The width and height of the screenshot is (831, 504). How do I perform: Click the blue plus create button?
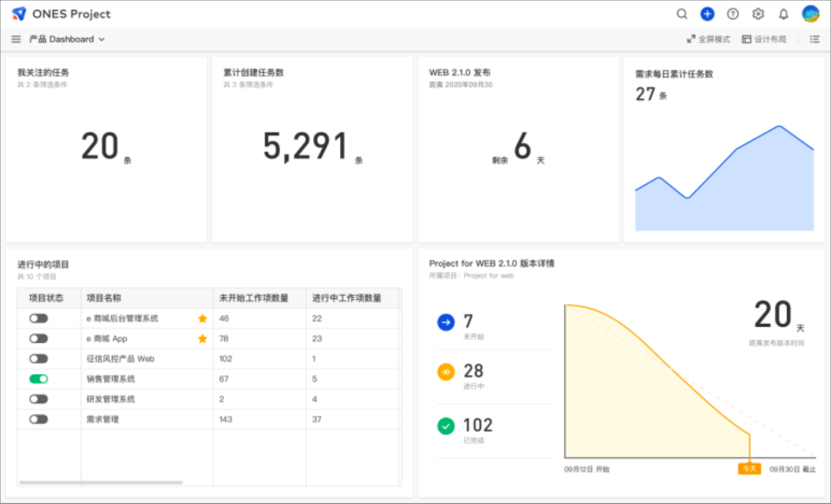708,14
